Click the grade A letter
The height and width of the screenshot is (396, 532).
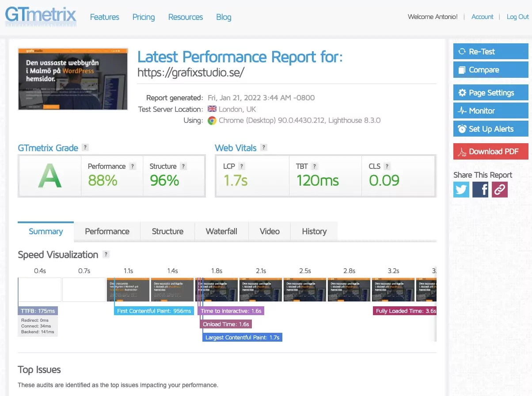(49, 177)
